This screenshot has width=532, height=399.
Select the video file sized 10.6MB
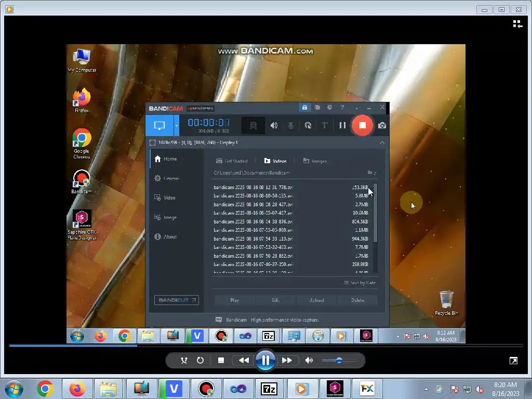point(291,213)
